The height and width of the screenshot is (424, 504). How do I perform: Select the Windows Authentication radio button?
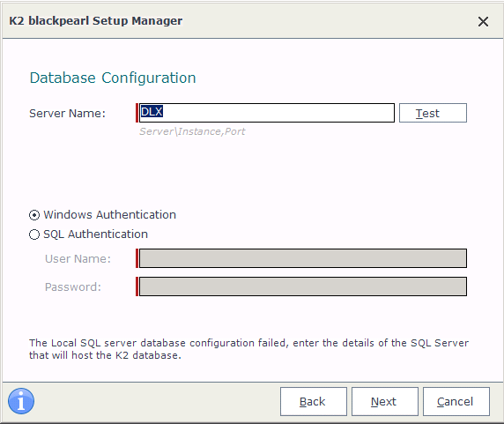(x=34, y=215)
